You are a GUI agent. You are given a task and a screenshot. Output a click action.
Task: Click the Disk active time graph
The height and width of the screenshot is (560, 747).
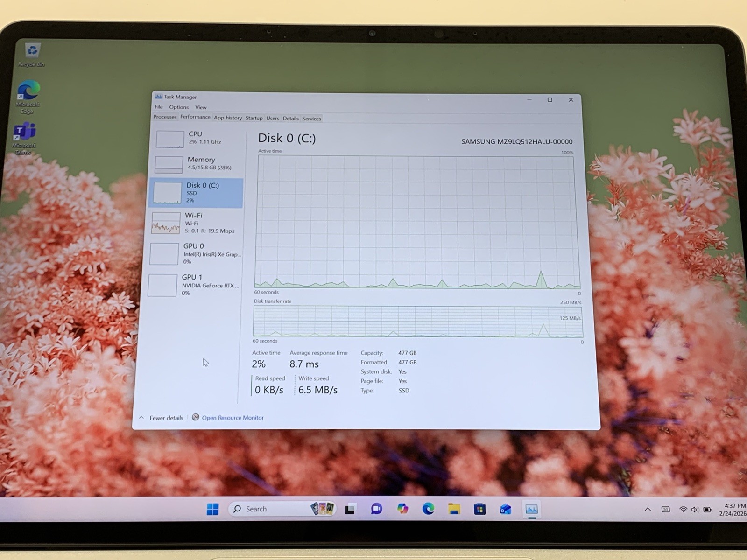coord(417,222)
